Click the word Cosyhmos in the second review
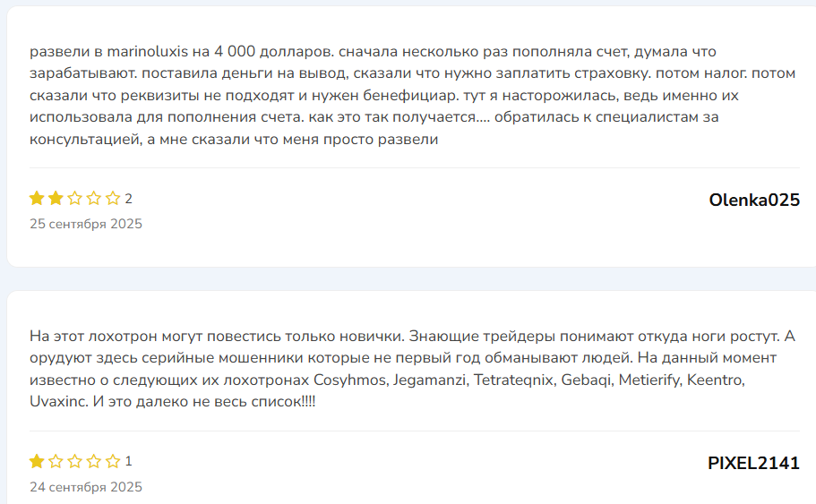 click(x=349, y=380)
